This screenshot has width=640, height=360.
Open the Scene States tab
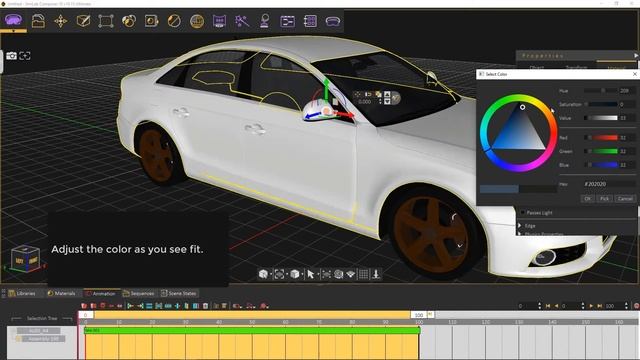pyautogui.click(x=178, y=293)
